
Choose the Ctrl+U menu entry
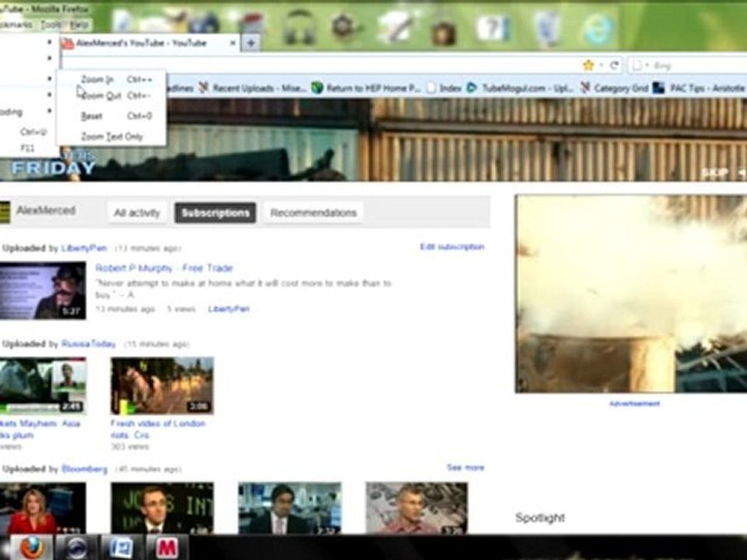pyautogui.click(x=28, y=131)
